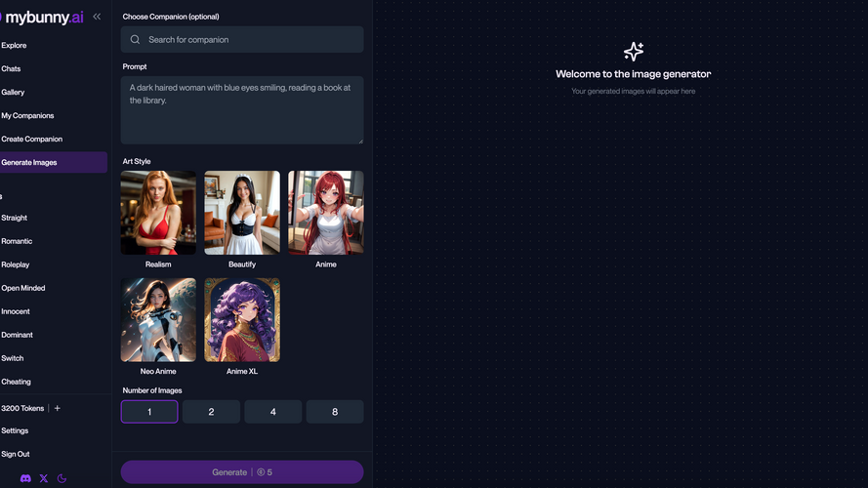The height and width of the screenshot is (488, 868).
Task: Filter by Roleplay category
Action: [x=16, y=264]
